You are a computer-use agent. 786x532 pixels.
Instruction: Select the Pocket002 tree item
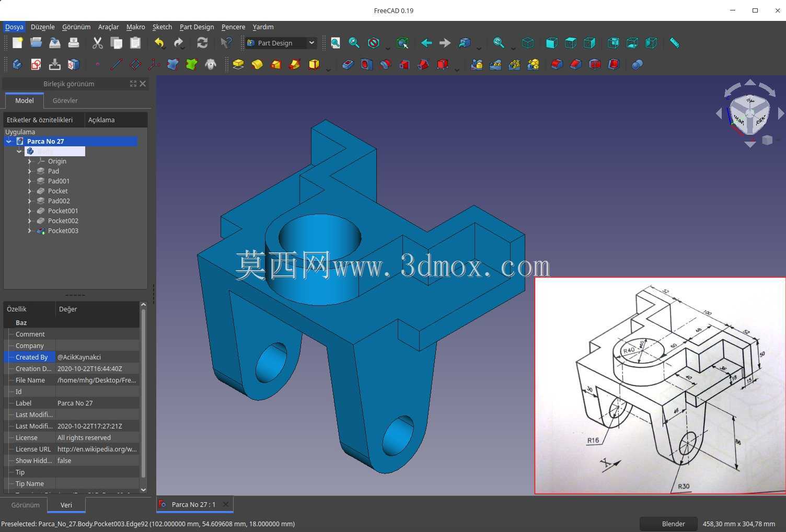click(x=63, y=221)
